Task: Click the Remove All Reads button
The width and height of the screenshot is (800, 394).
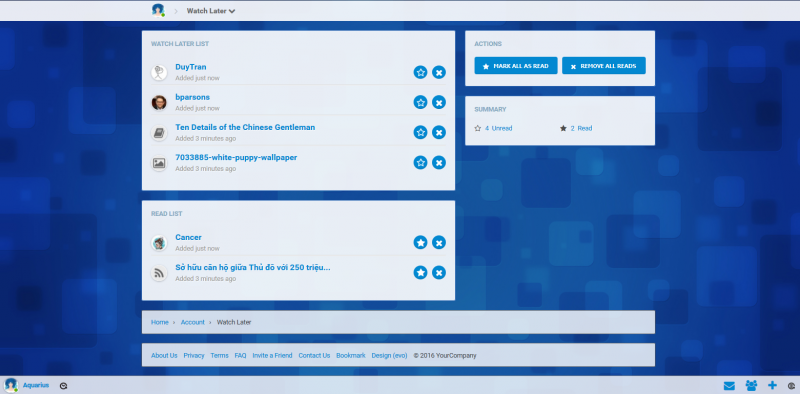Action: click(x=604, y=66)
